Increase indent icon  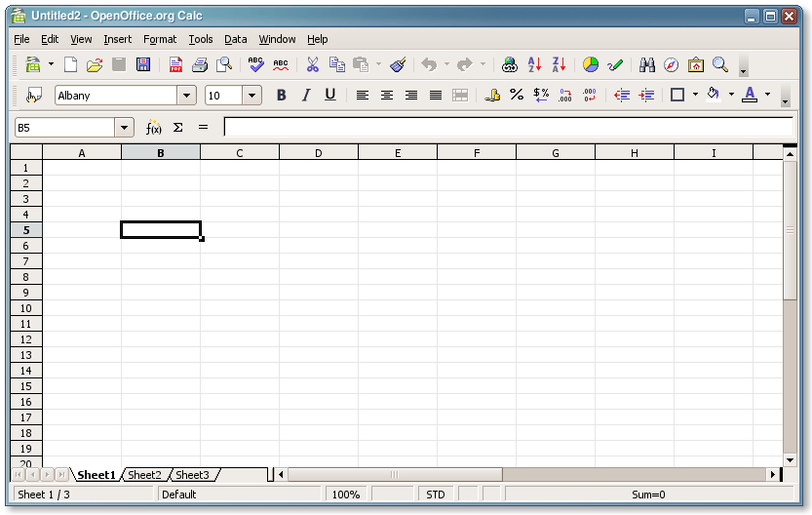tap(646, 95)
